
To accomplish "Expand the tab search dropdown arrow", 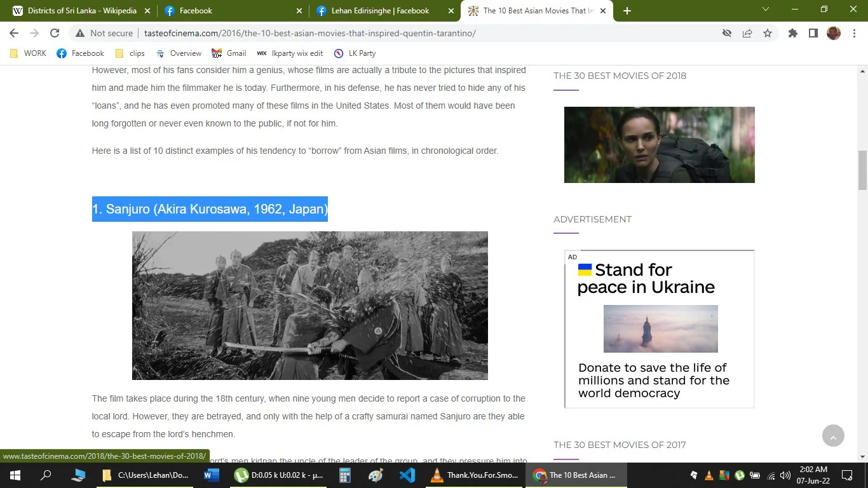I will (766, 10).
